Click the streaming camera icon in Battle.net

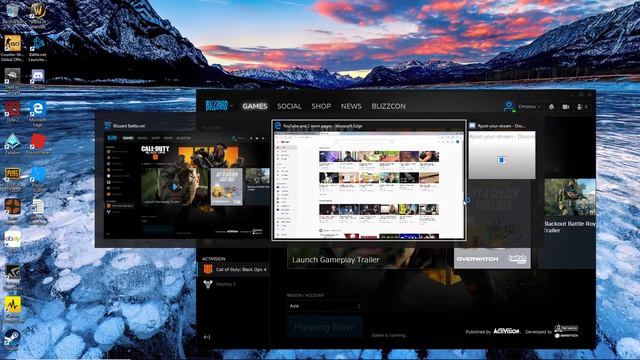pyautogui.click(x=566, y=107)
